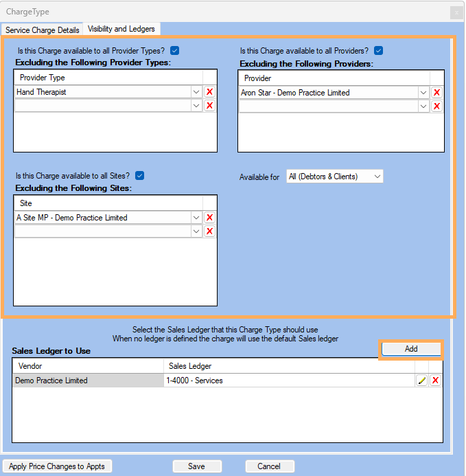
Task: Remove the A Site MP site exclusion
Action: coord(210,218)
